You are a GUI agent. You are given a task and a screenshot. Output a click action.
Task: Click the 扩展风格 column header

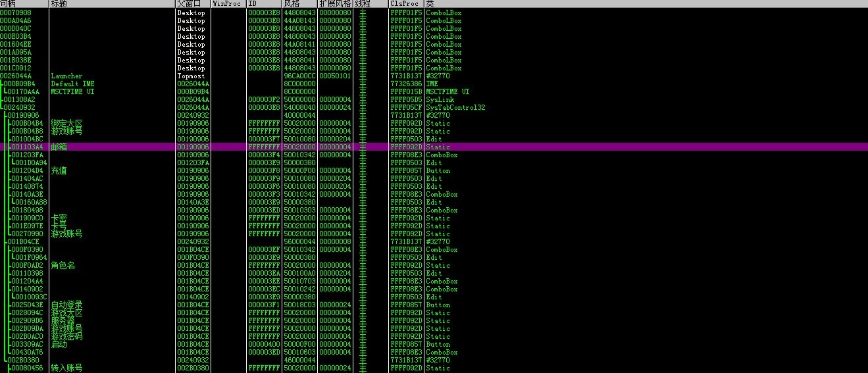[336, 4]
